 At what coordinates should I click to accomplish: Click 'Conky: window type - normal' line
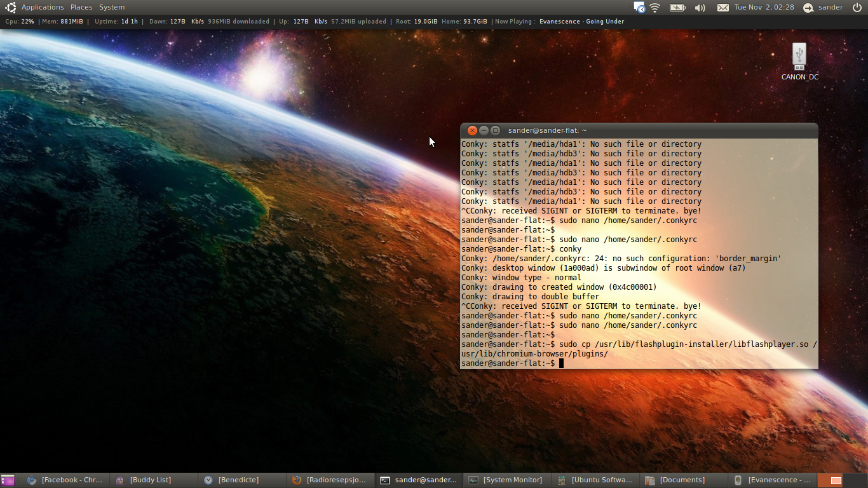pyautogui.click(x=521, y=278)
